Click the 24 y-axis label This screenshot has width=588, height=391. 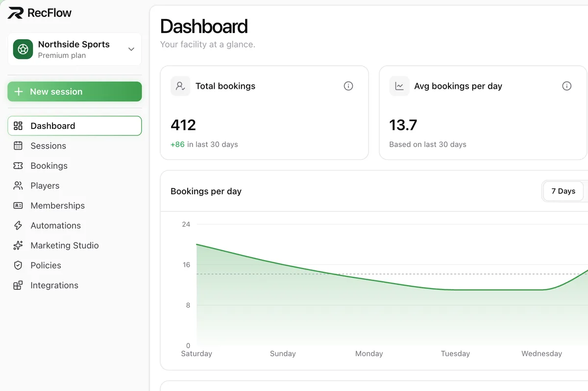[x=186, y=224]
